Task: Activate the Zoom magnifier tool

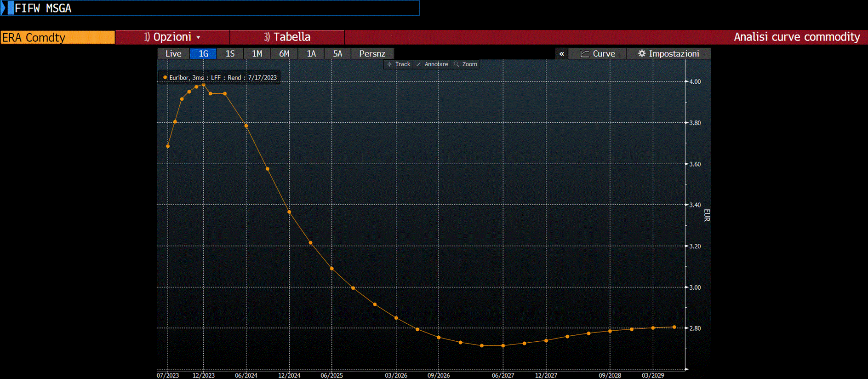Action: click(x=465, y=64)
